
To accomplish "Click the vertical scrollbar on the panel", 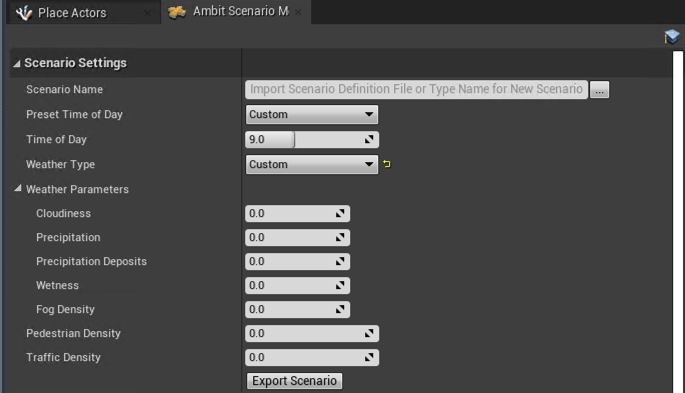I will 678,222.
